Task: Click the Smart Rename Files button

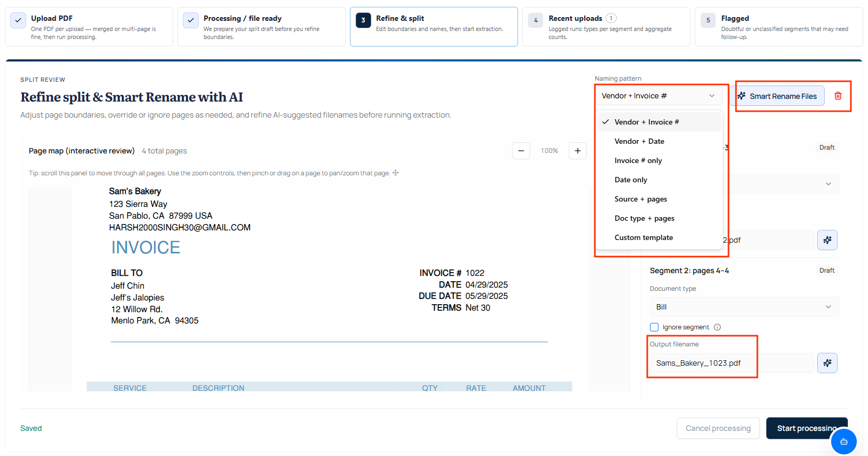Action: click(777, 96)
